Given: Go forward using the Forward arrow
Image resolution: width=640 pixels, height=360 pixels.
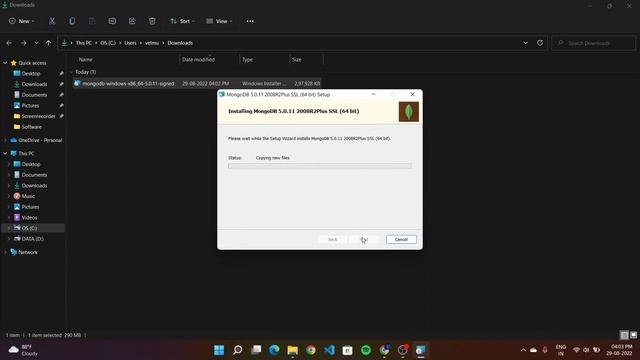Looking at the screenshot, I should (23, 43).
